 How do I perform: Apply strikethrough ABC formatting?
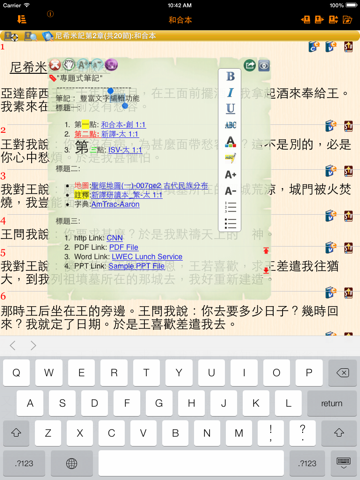click(230, 125)
